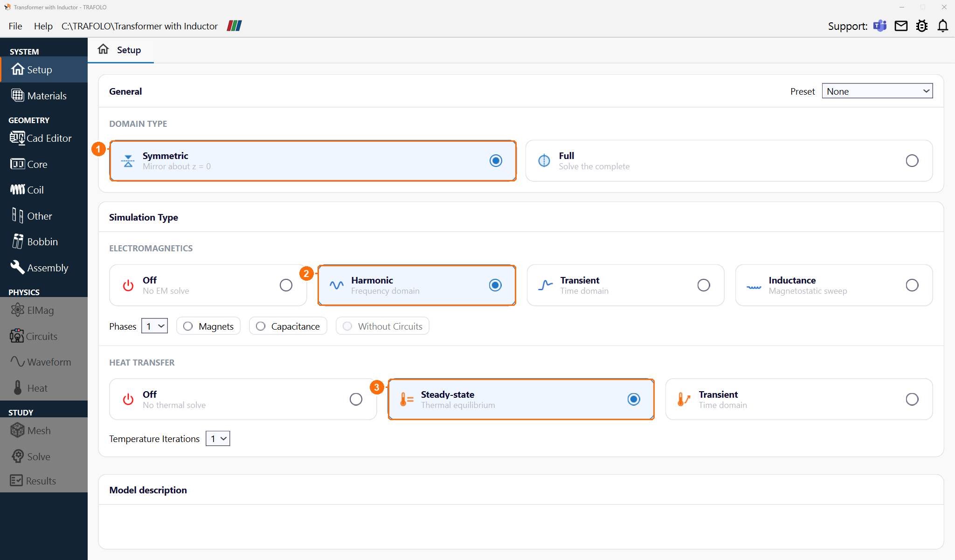
Task: Enable the Capacitance option
Action: click(x=288, y=326)
